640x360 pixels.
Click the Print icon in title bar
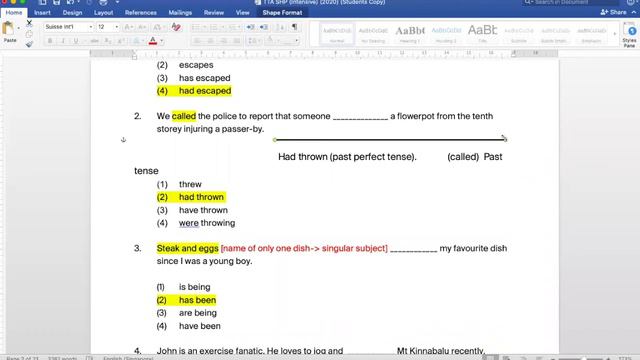[103, 2]
